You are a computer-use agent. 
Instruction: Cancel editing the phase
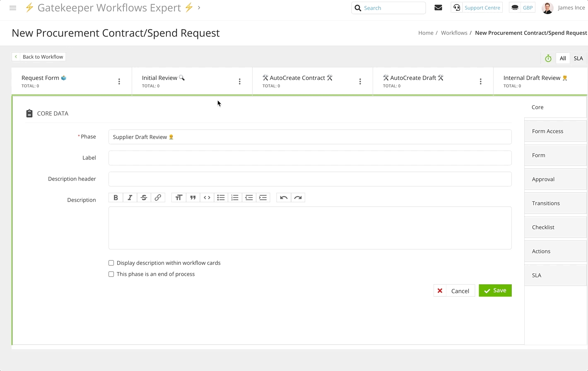pos(454,291)
